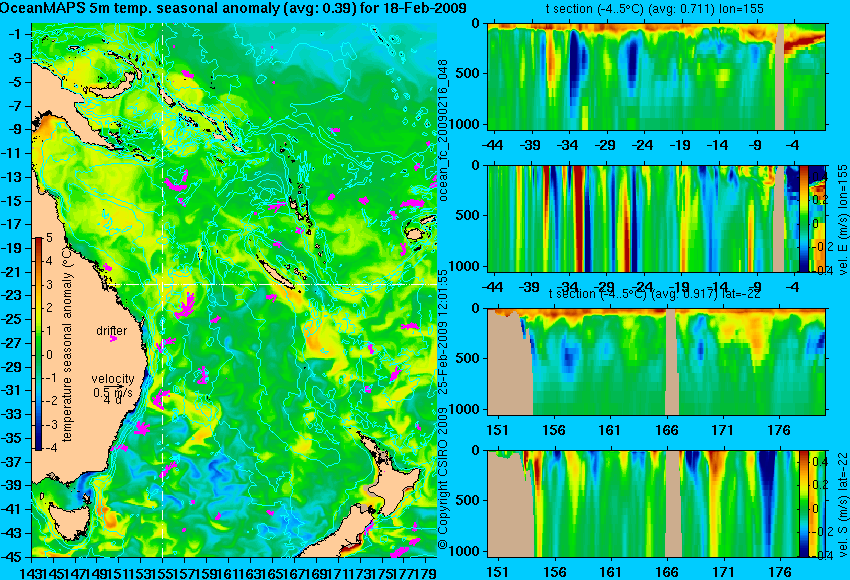Click the '© Copyright CSIRO 2009' notice
850x580 pixels.
click(x=443, y=478)
